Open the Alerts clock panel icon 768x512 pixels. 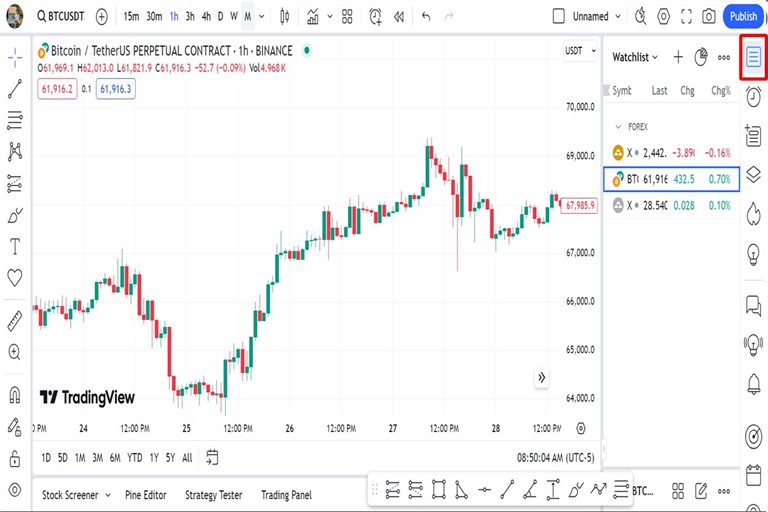tap(754, 96)
